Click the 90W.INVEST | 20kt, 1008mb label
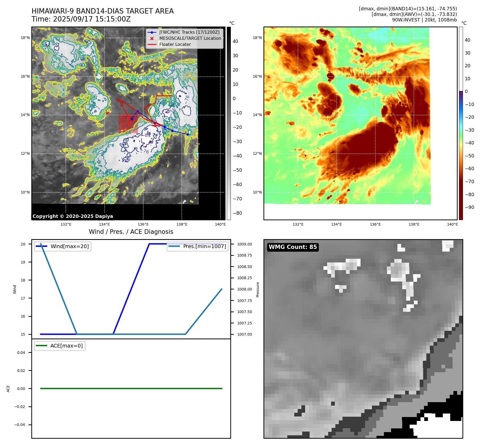 point(424,20)
